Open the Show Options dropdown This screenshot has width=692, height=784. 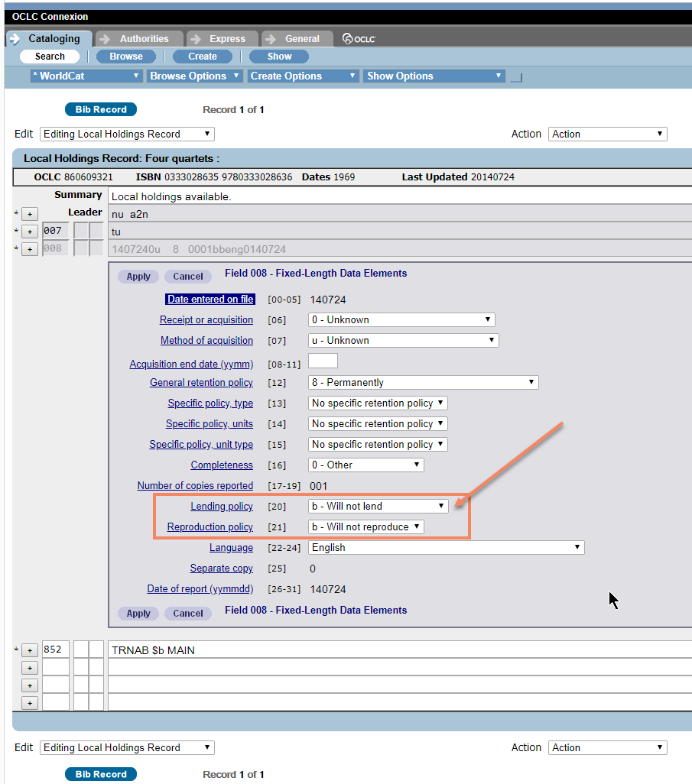pyautogui.click(x=434, y=76)
